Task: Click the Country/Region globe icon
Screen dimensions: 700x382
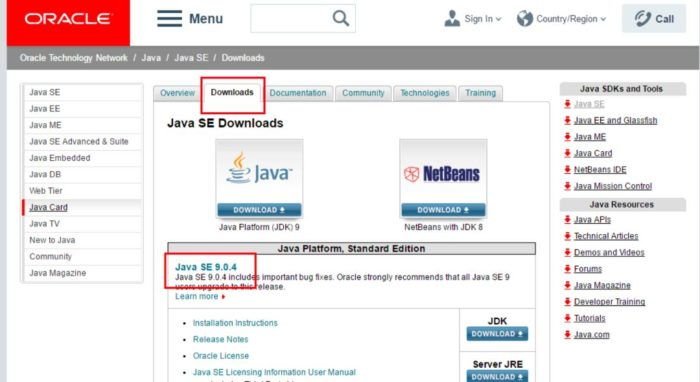Action: [525, 19]
